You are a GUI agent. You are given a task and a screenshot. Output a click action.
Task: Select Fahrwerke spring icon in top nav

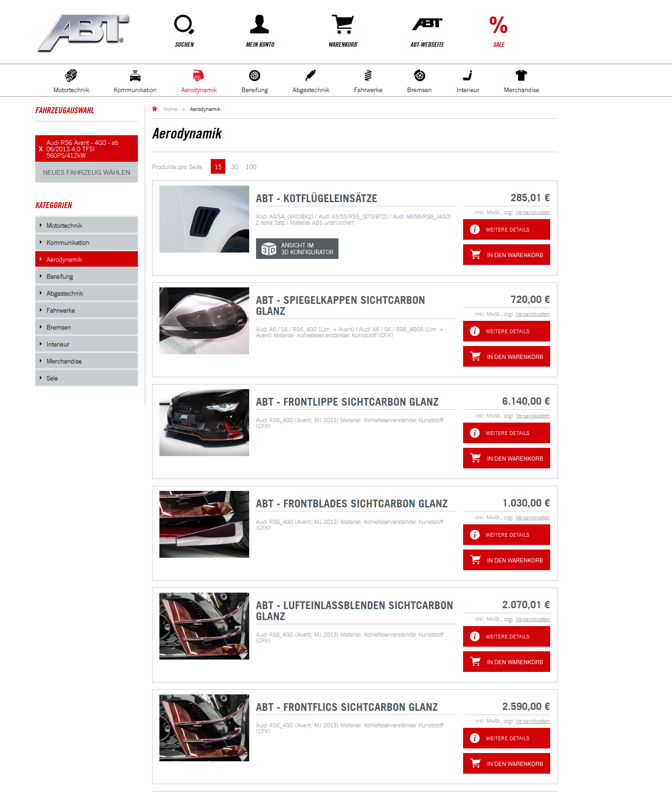coord(368,75)
